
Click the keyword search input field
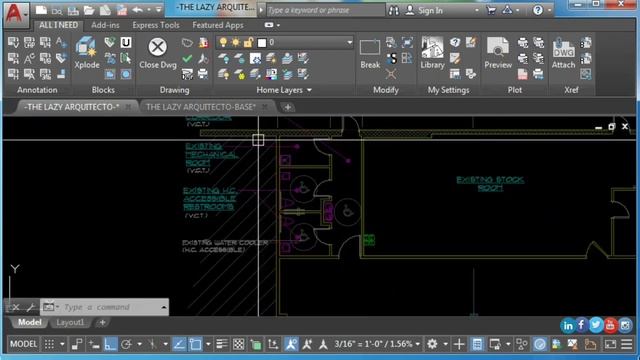pyautogui.click(x=326, y=10)
